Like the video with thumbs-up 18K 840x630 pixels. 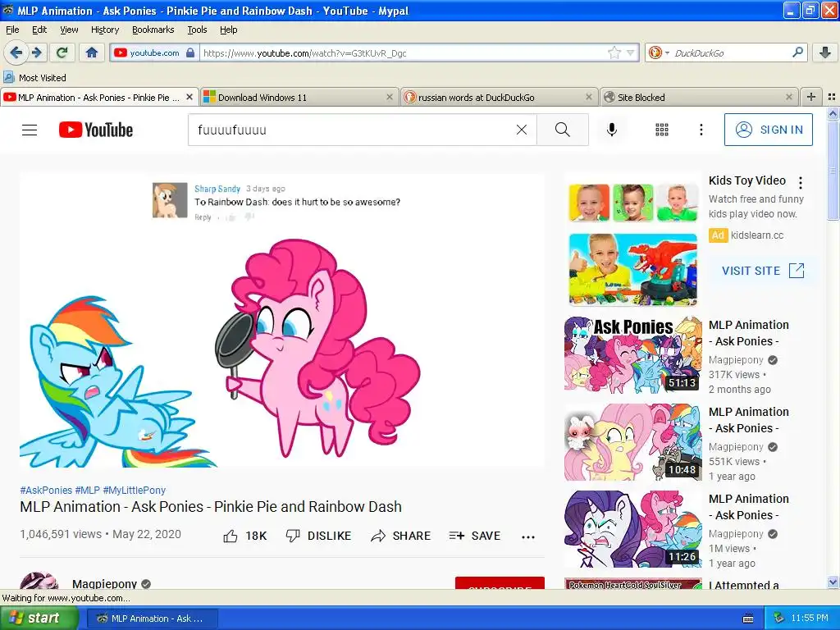244,536
